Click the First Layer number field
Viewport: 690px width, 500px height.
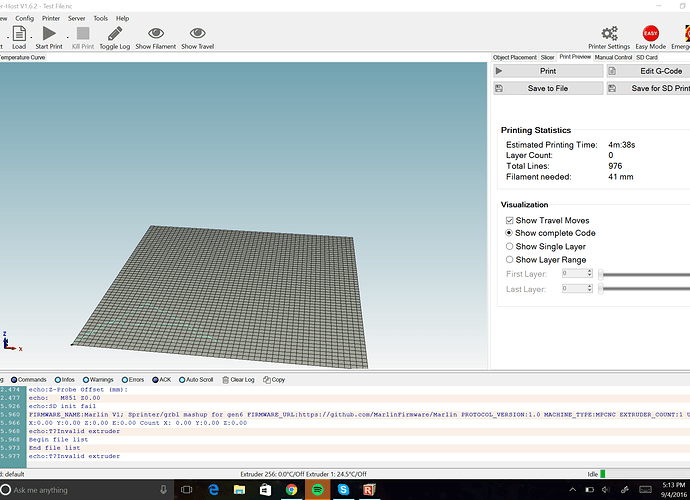[x=574, y=273]
